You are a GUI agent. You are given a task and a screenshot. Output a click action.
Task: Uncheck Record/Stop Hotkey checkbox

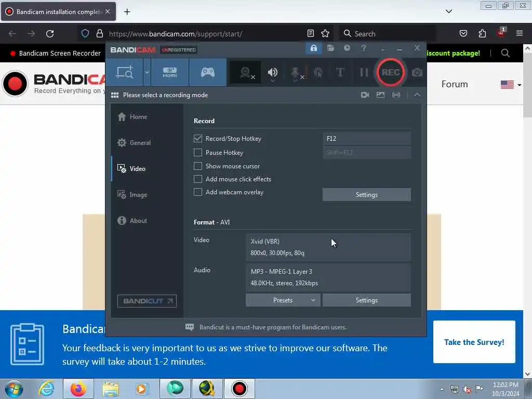point(198,138)
